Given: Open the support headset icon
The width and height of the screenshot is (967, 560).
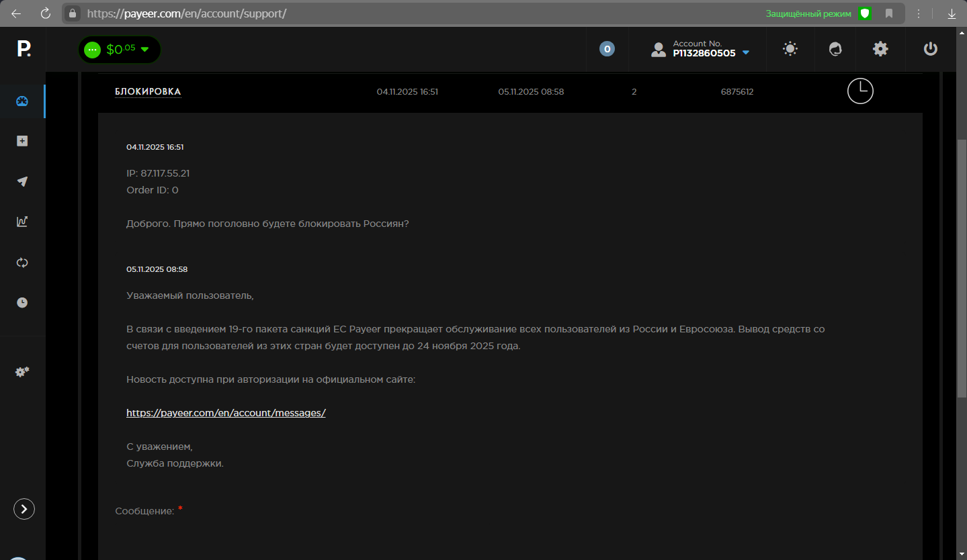Looking at the screenshot, I should click(835, 49).
